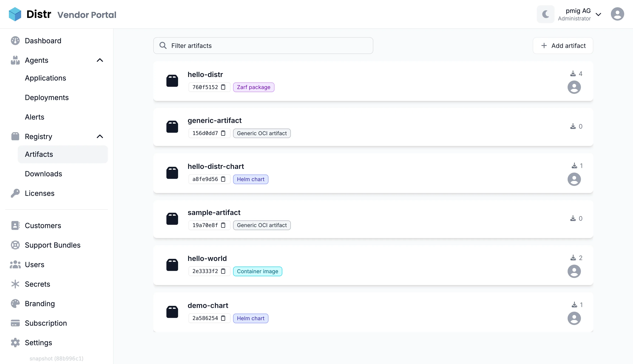633x364 pixels.
Task: Click the Secrets asterisk icon
Action: point(15,284)
